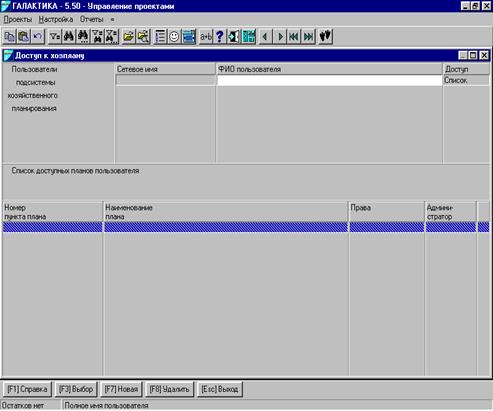Click the [F7] Новая button
The image size is (493, 411).
coord(121,389)
